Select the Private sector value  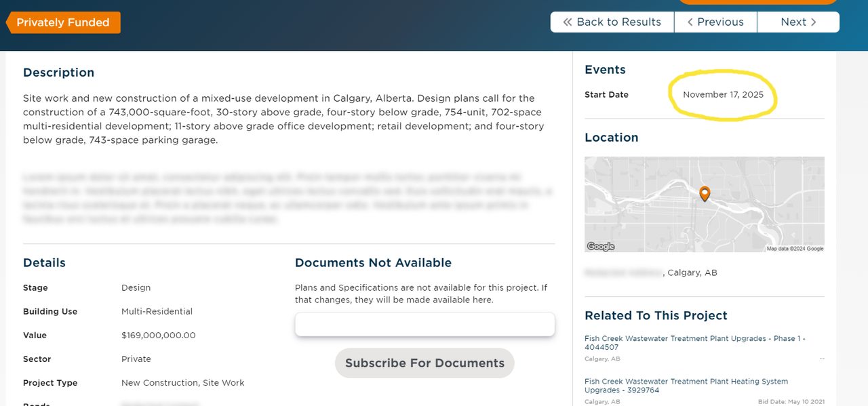pos(136,359)
